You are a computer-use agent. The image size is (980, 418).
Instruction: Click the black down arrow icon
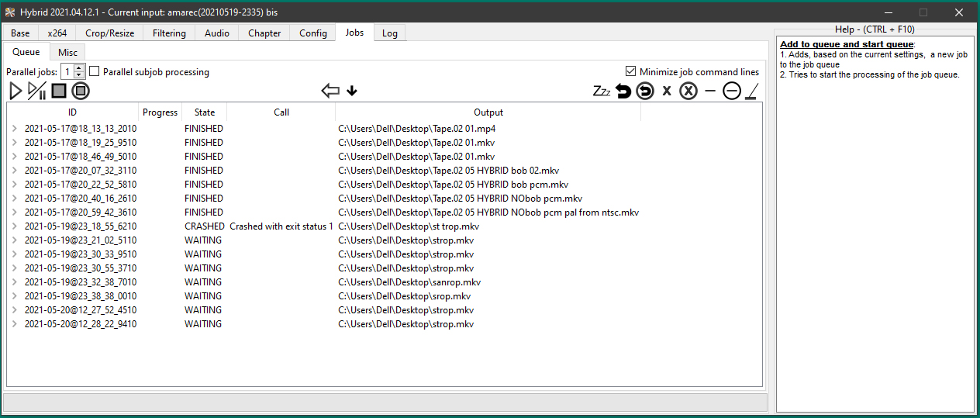(352, 91)
